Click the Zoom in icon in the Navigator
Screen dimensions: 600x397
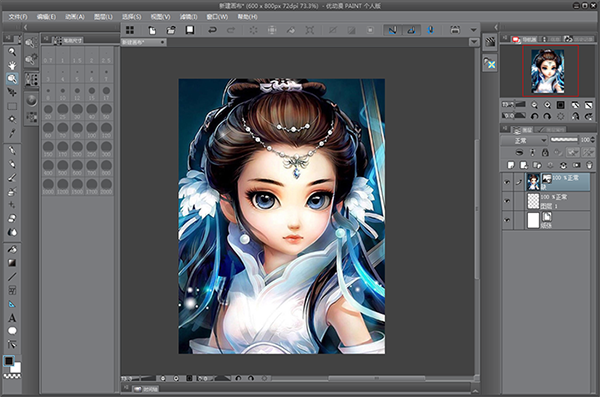click(x=548, y=105)
